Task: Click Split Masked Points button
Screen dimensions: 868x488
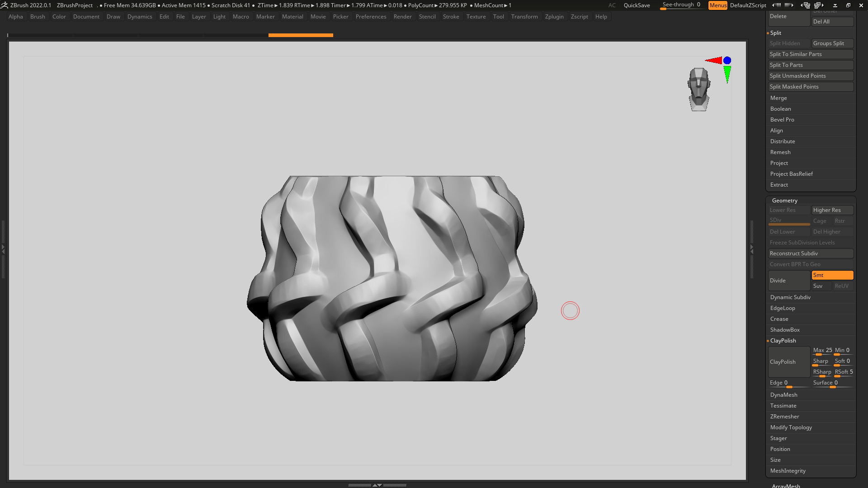Action: point(811,87)
